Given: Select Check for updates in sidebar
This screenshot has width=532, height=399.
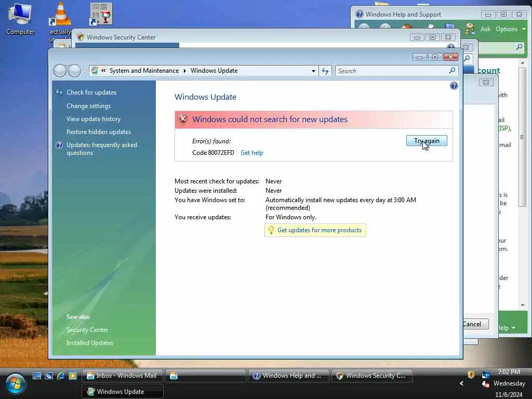Looking at the screenshot, I should point(91,92).
